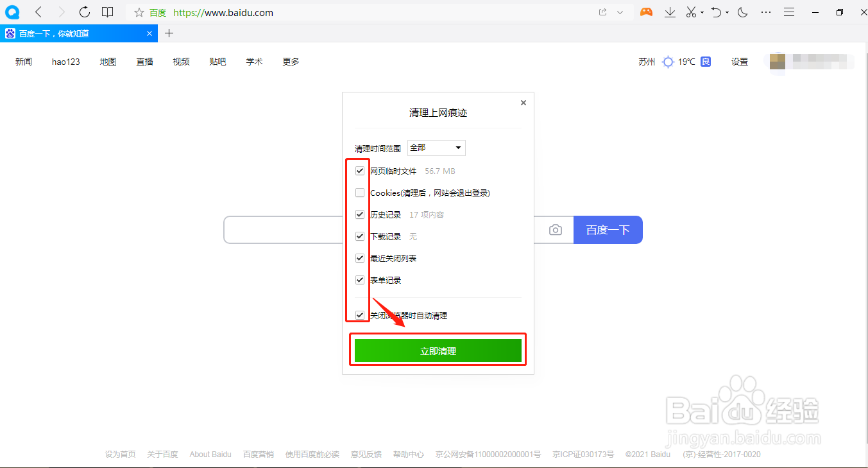This screenshot has width=868, height=468.
Task: Open the downloads icon in the toolbar
Action: point(670,12)
